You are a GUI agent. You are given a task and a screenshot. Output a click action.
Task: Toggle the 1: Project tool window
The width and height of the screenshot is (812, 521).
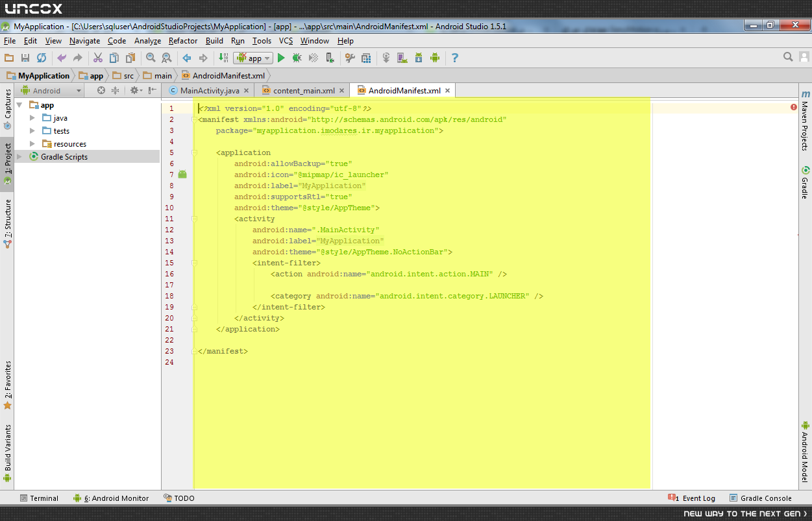coord(7,164)
